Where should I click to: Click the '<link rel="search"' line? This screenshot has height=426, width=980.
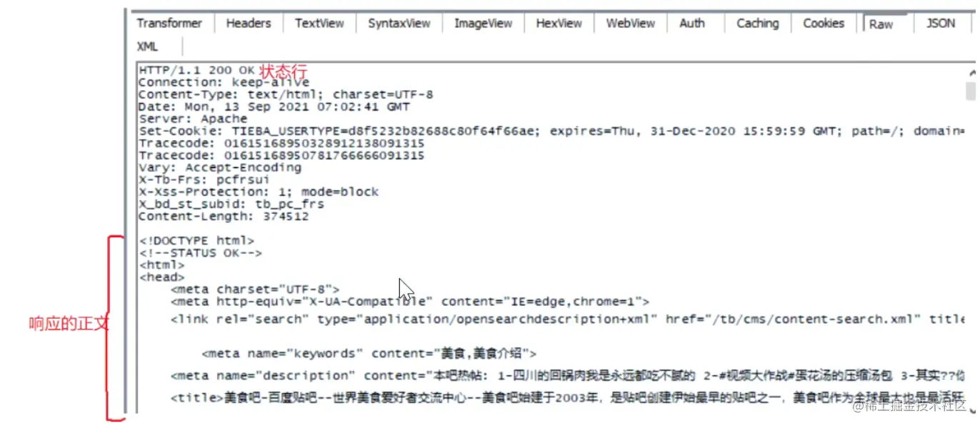(567, 319)
